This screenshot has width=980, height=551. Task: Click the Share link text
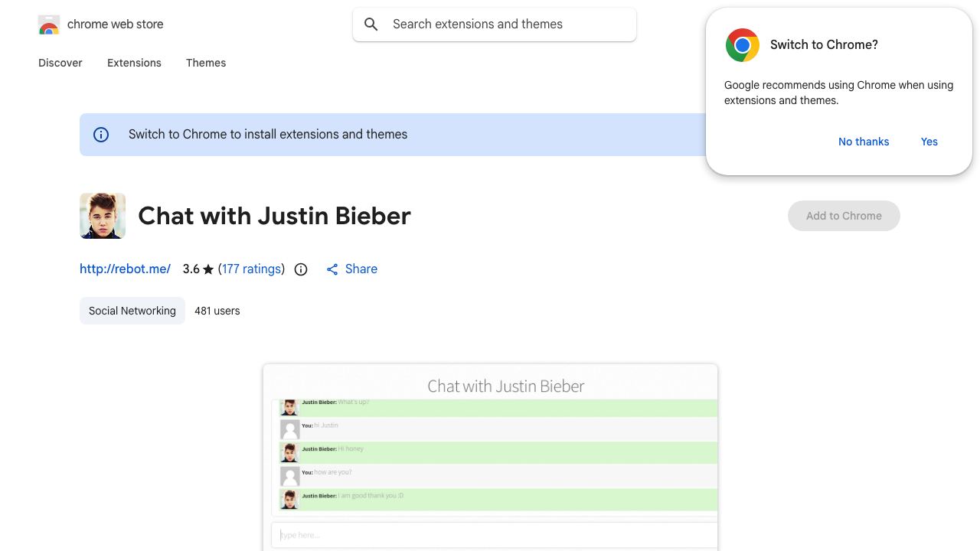361,269
